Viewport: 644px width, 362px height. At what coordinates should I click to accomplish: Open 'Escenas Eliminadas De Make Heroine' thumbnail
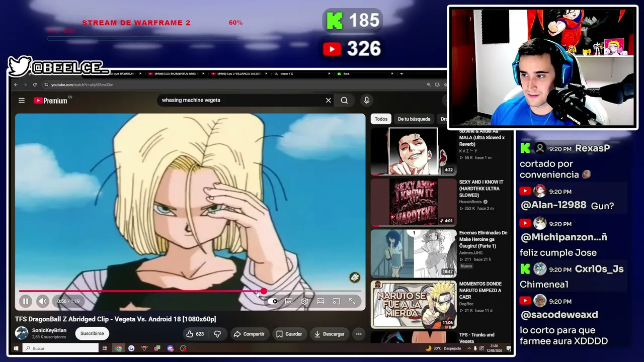pyautogui.click(x=414, y=253)
